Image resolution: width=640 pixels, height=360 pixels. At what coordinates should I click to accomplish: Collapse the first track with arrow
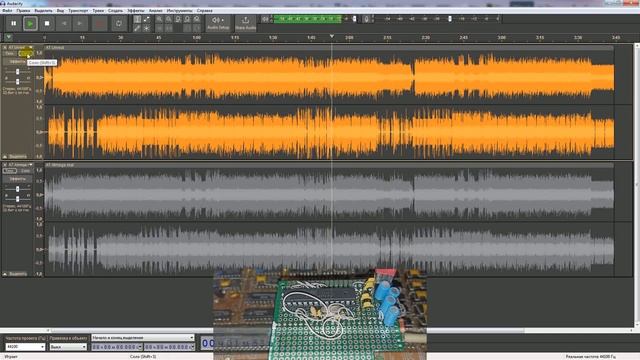click(x=4, y=156)
